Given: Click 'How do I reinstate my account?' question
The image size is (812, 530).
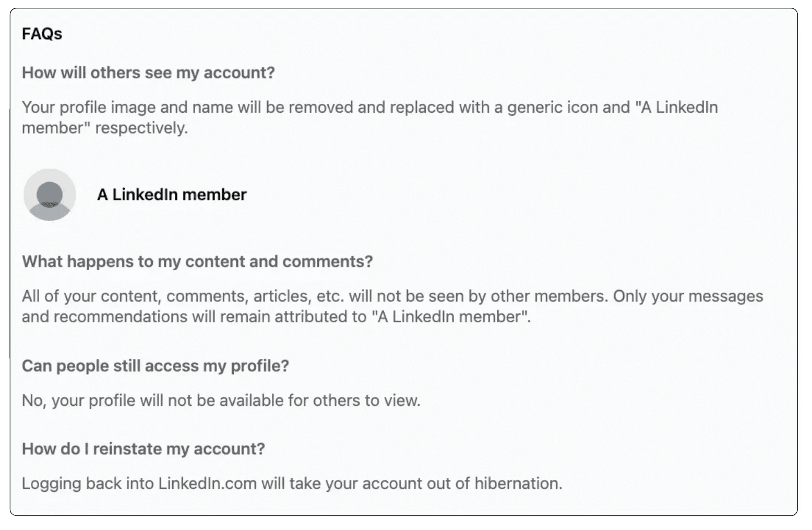Looking at the screenshot, I should coord(144,449).
